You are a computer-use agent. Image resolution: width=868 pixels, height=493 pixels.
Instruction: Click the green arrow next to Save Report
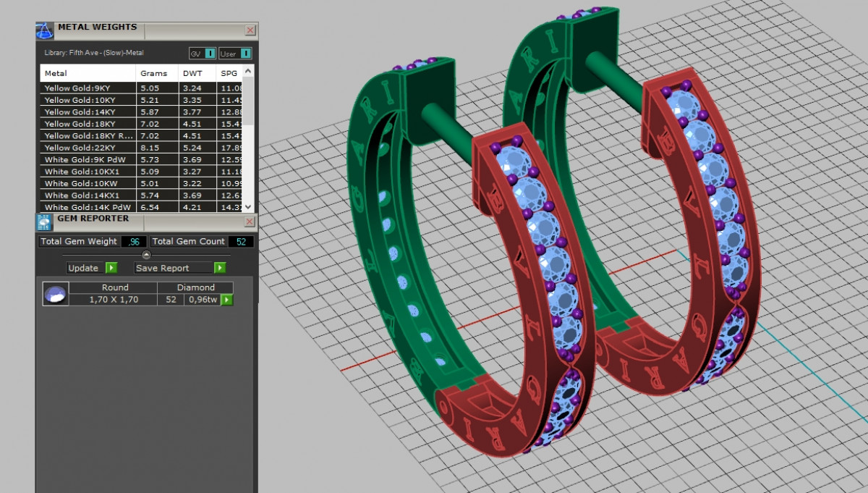219,268
